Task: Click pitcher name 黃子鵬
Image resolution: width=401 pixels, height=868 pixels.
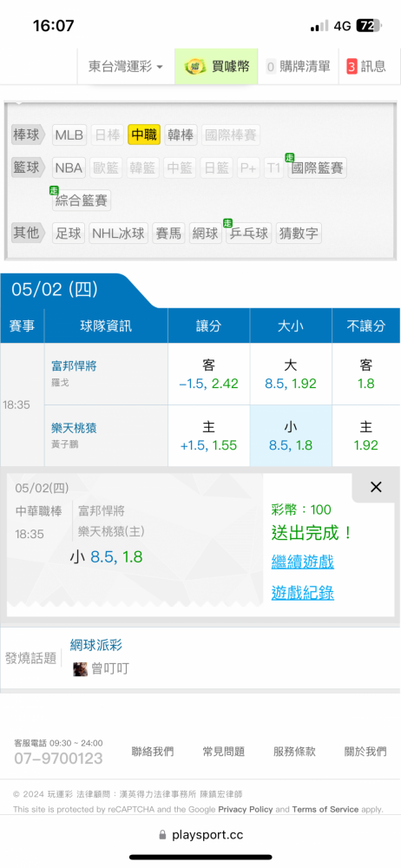Action: (64, 444)
